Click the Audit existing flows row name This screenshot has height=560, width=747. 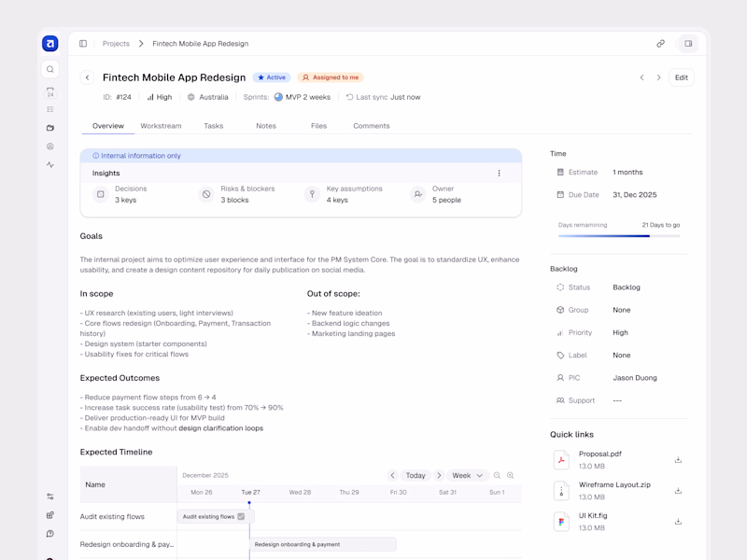click(x=112, y=517)
